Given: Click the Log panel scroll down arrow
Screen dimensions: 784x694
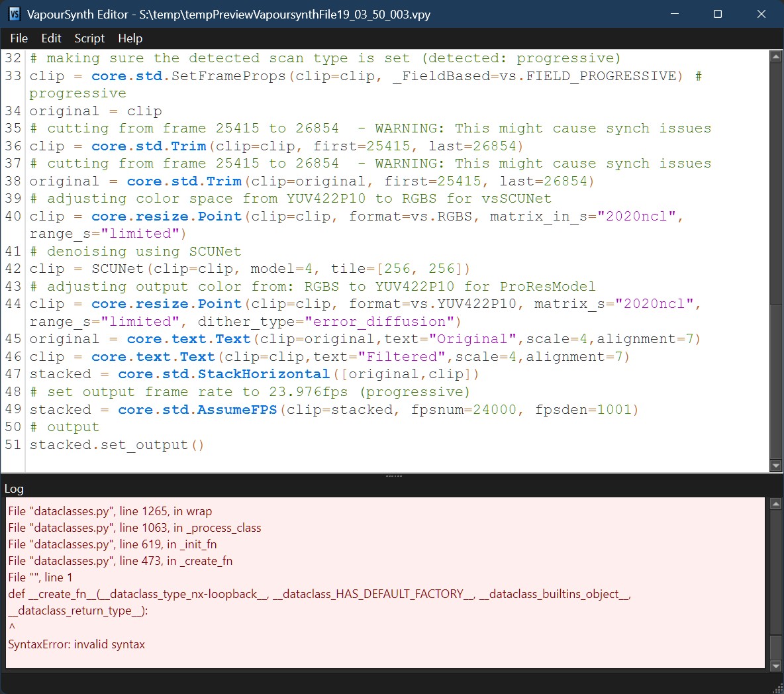Looking at the screenshot, I should tap(776, 666).
